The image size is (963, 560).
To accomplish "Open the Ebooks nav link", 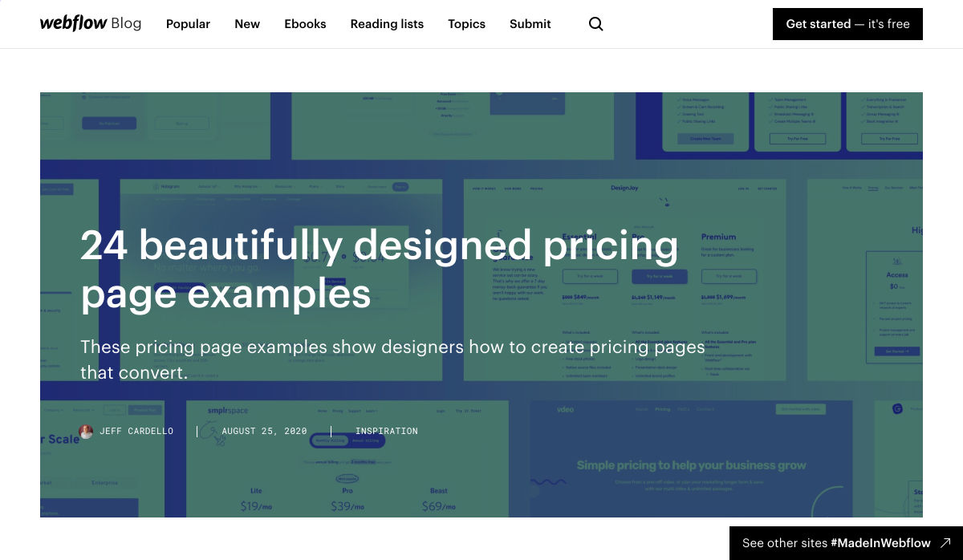I will pos(305,24).
